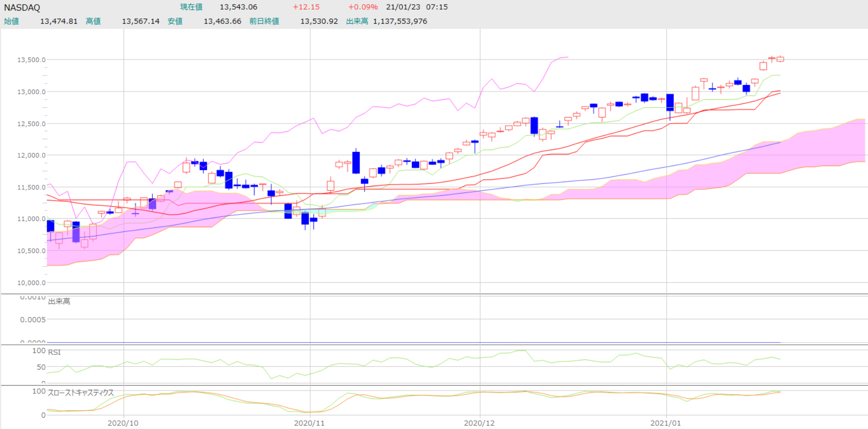Click the opening price 13,474.81
The height and width of the screenshot is (429, 868).
59,21
